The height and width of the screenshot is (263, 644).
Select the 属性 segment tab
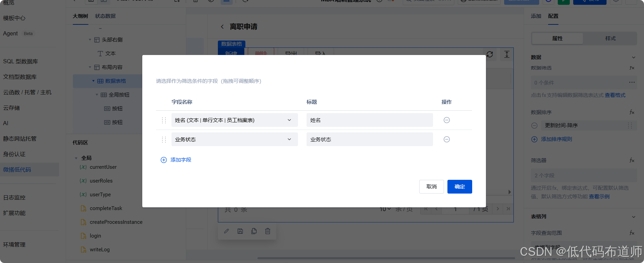(557, 39)
